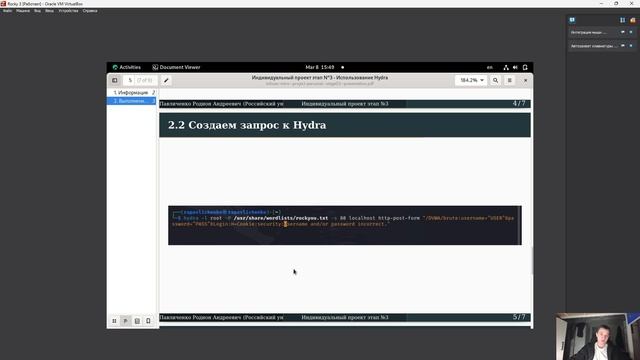Image resolution: width=640 pixels, height=360 pixels.
Task: Click the slide counter '4/7'
Action: click(519, 104)
